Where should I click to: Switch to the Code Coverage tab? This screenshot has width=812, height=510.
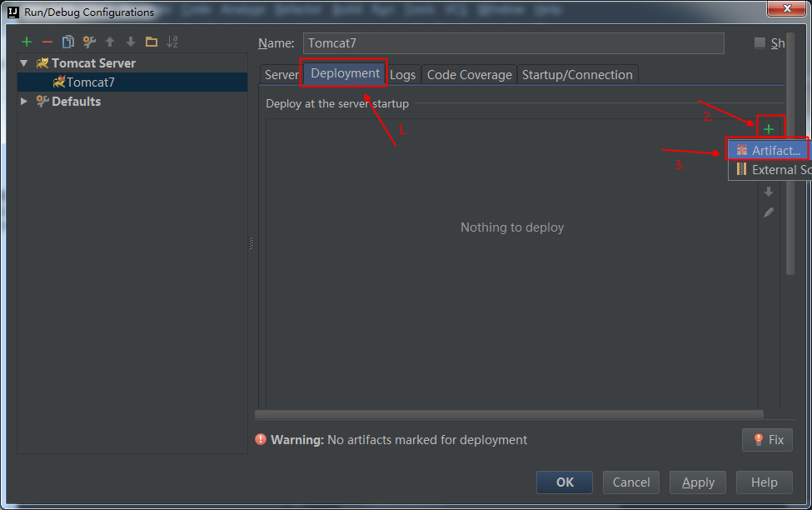(x=469, y=75)
